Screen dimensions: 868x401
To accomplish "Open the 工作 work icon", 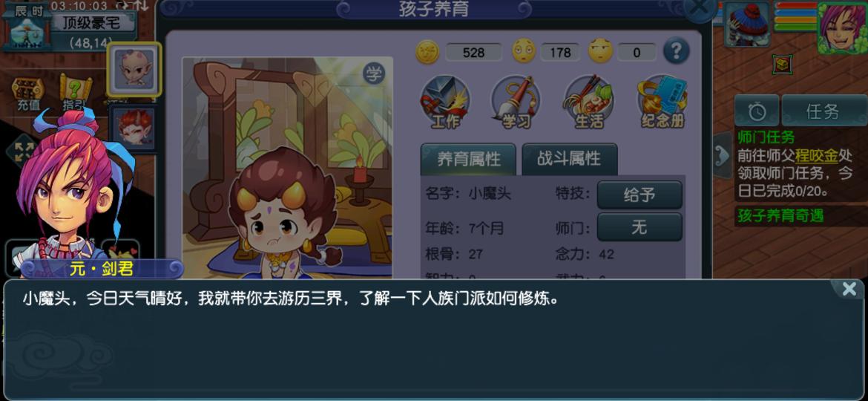I will pos(445,102).
